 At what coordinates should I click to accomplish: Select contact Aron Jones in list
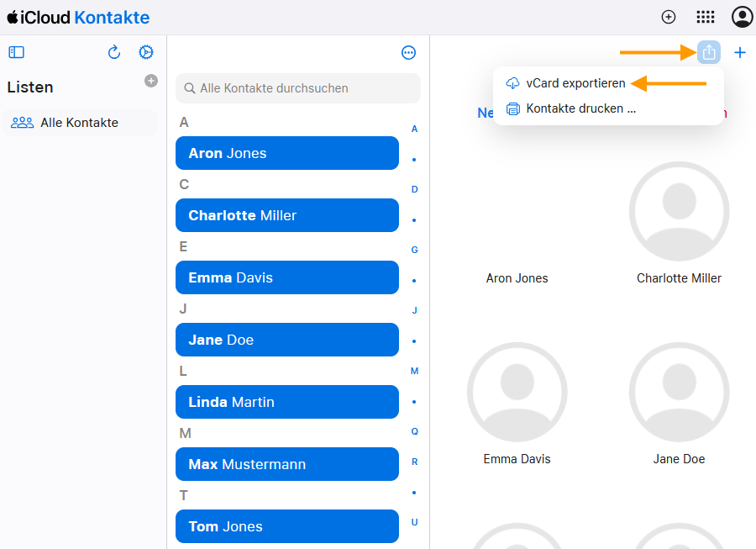point(287,153)
